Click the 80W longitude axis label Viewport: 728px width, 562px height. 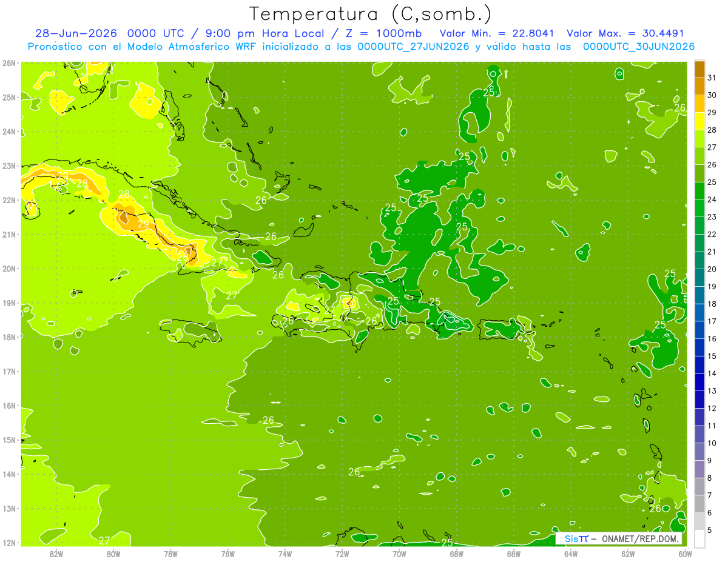113,554
